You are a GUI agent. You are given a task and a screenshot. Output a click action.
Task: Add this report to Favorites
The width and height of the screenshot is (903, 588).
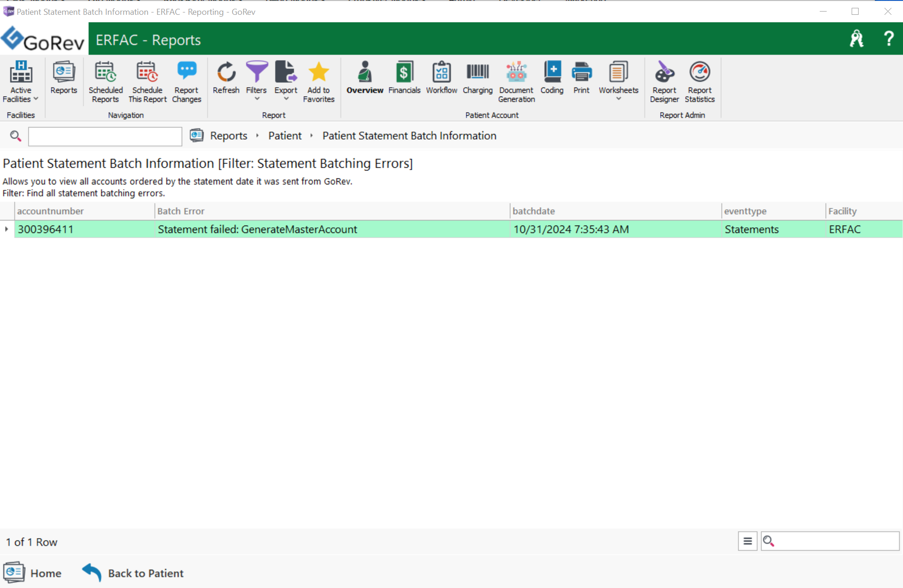point(319,82)
